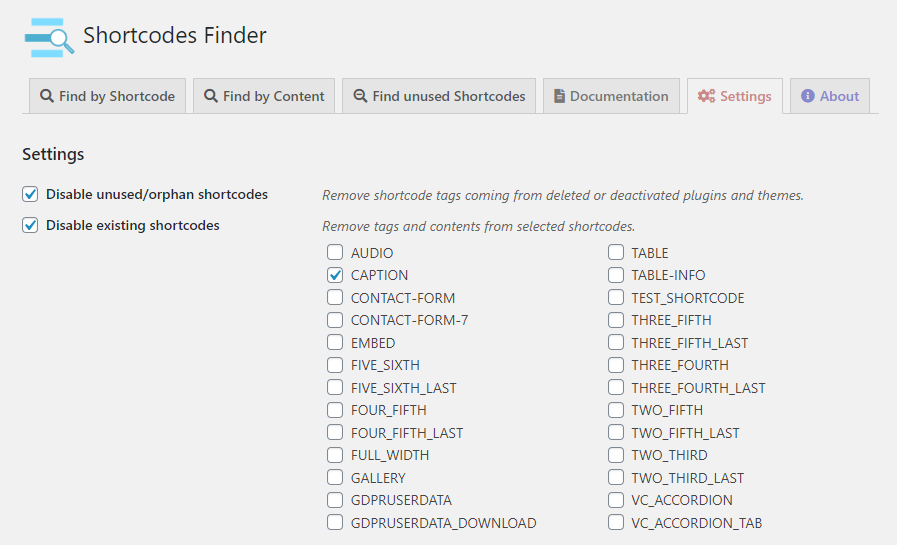Open the Find by Shortcode tab
Viewport: 897px width, 545px height.
[x=107, y=97]
